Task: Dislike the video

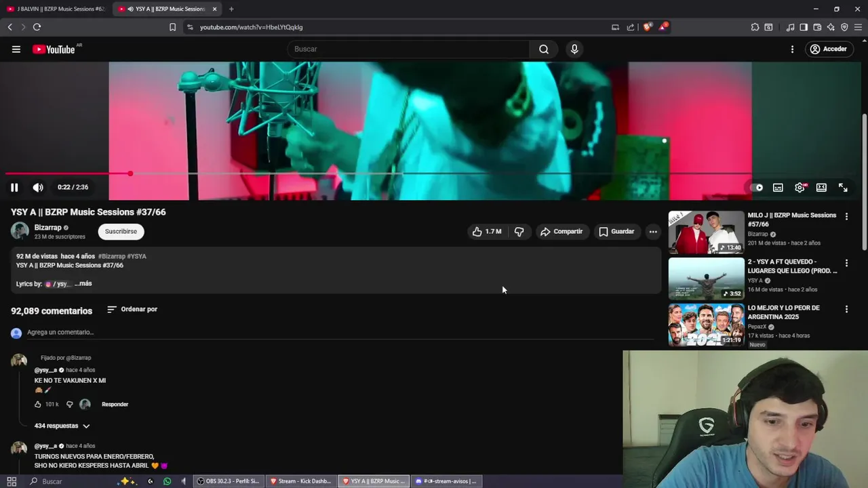Action: (519, 232)
